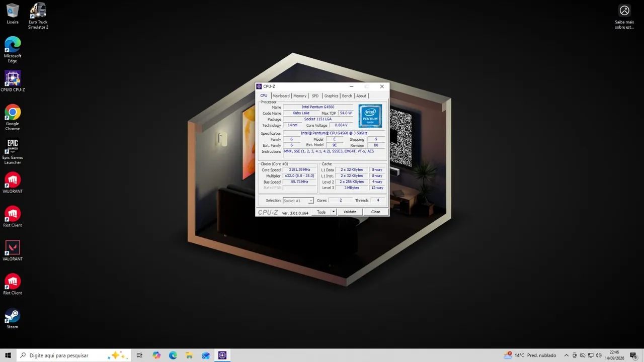Click the Multiplier value 'x32.0 (8.0 - 35.0)'
The width and height of the screenshot is (644, 362).
coord(300,176)
